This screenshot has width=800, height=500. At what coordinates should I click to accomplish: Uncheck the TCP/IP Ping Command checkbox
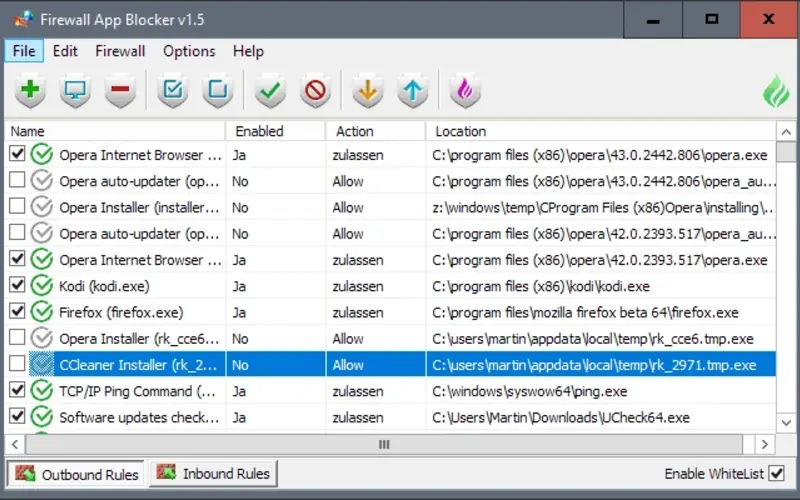coord(17,390)
